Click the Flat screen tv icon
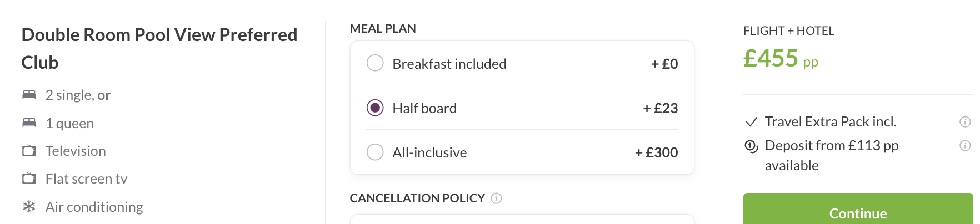 point(29,179)
